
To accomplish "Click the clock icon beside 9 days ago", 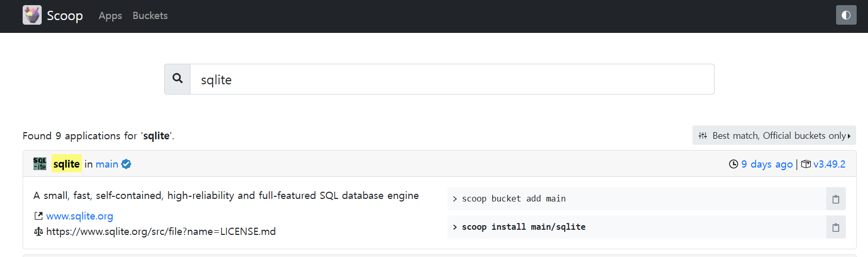I will click(734, 164).
